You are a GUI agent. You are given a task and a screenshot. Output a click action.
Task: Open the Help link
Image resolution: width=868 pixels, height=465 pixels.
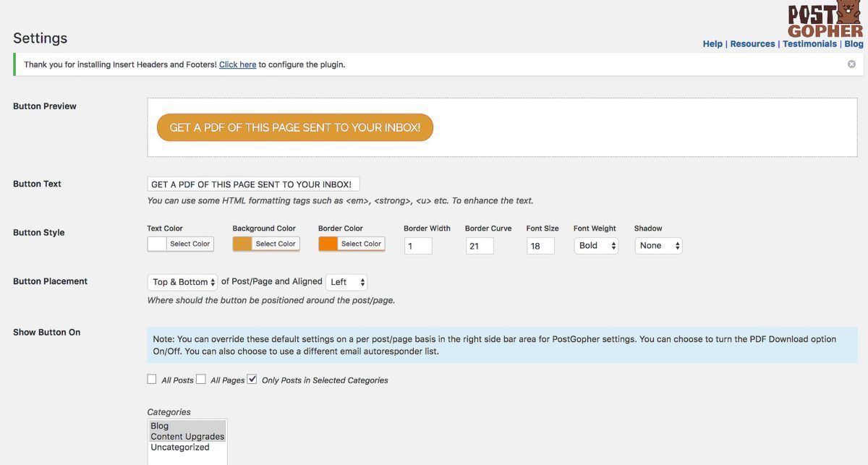(712, 44)
